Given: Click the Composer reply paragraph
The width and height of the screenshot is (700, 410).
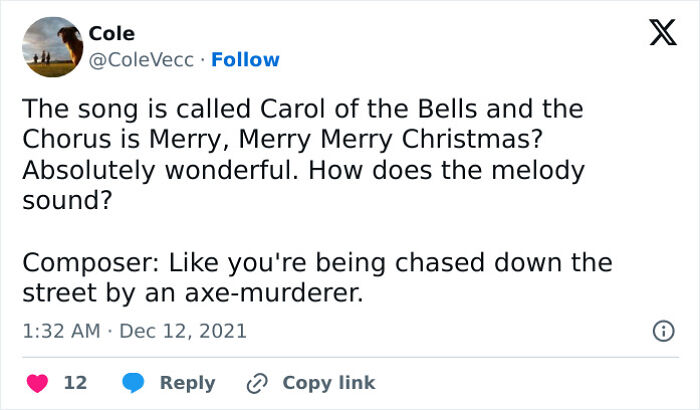Looking at the screenshot, I should [x=315, y=279].
